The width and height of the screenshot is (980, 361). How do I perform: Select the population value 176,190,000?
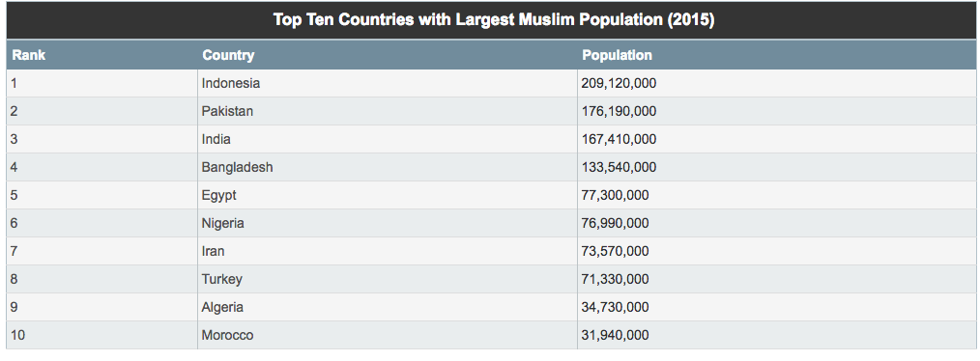click(x=619, y=111)
